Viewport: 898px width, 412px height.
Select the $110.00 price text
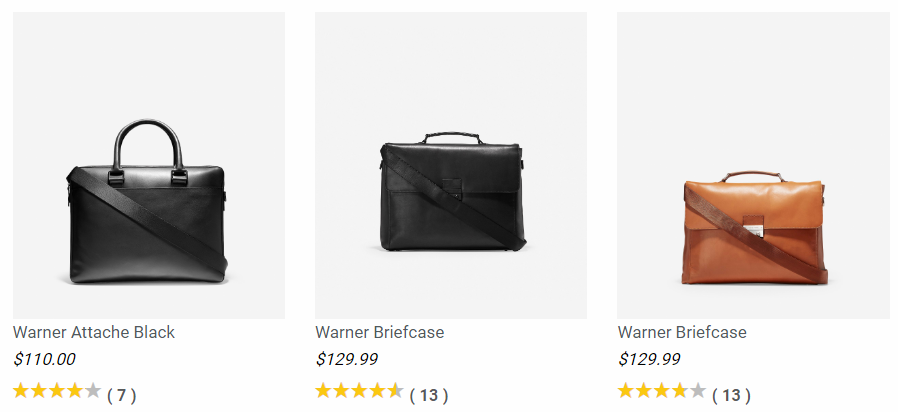pos(44,360)
